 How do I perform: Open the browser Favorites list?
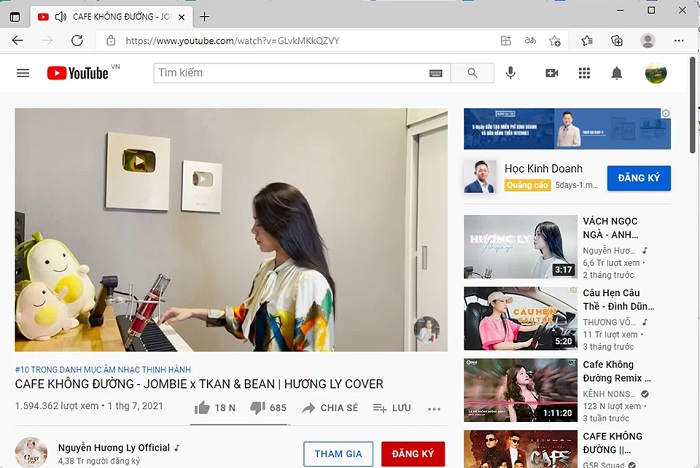pos(587,41)
